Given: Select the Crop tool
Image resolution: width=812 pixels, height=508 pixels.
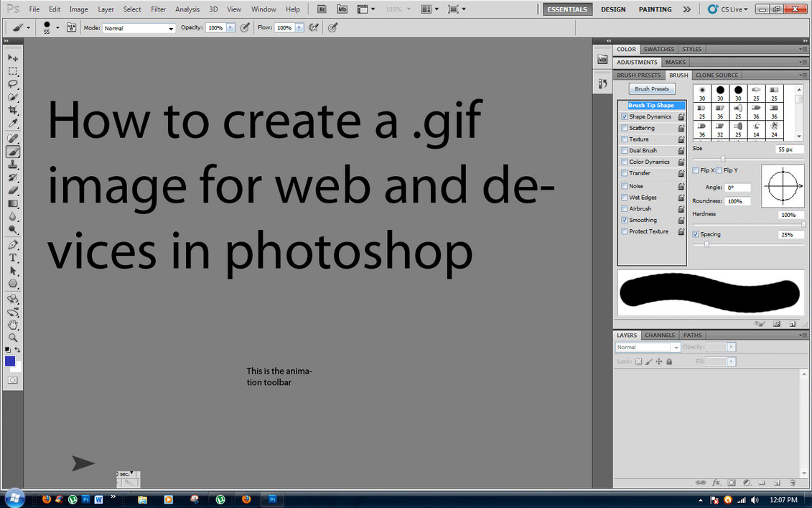Looking at the screenshot, I should click(x=12, y=110).
